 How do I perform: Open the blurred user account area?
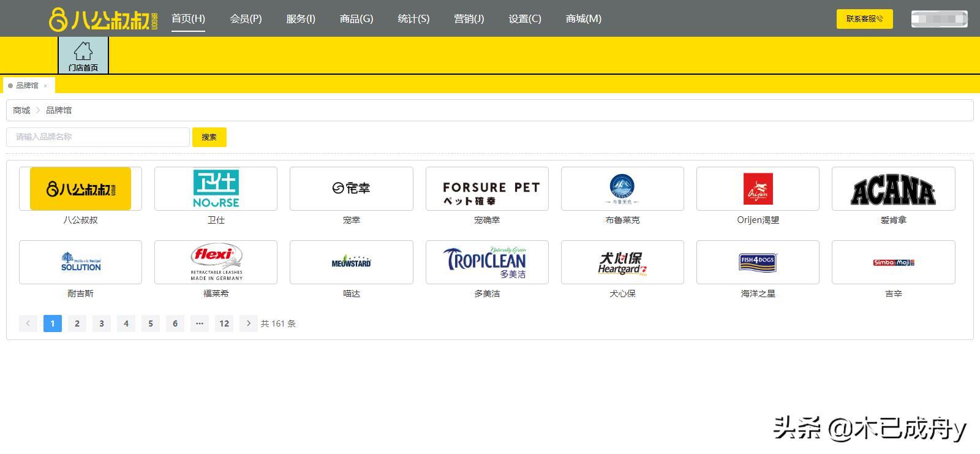coord(939,19)
